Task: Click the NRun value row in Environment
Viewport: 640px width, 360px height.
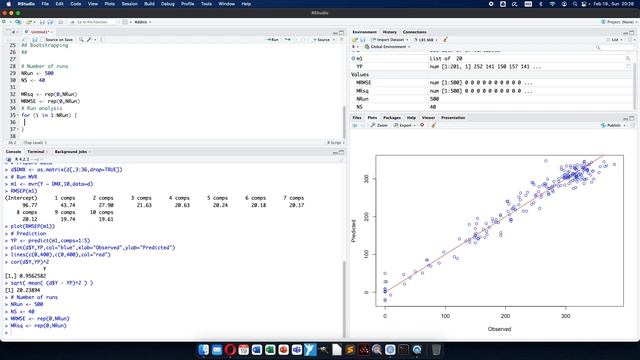Action: pos(492,99)
